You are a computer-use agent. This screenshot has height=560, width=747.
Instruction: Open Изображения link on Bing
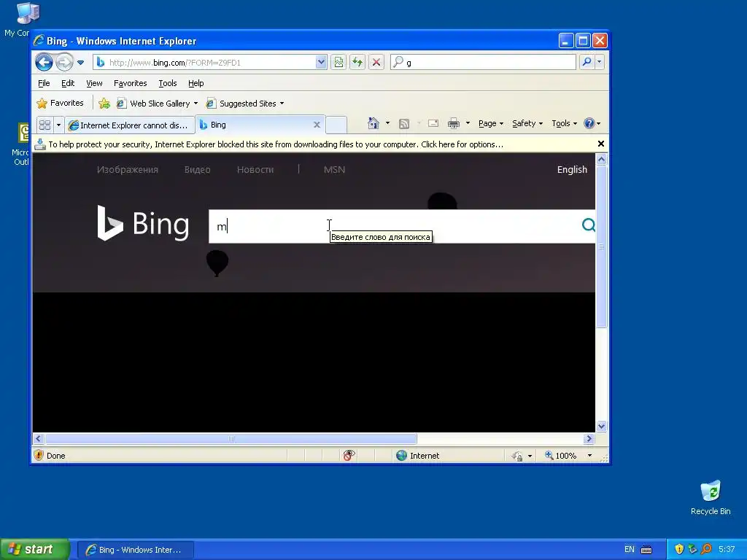tap(127, 169)
